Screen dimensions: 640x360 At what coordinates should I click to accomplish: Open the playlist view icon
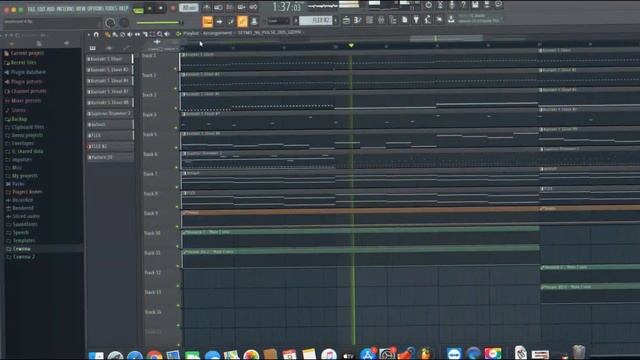(x=346, y=20)
